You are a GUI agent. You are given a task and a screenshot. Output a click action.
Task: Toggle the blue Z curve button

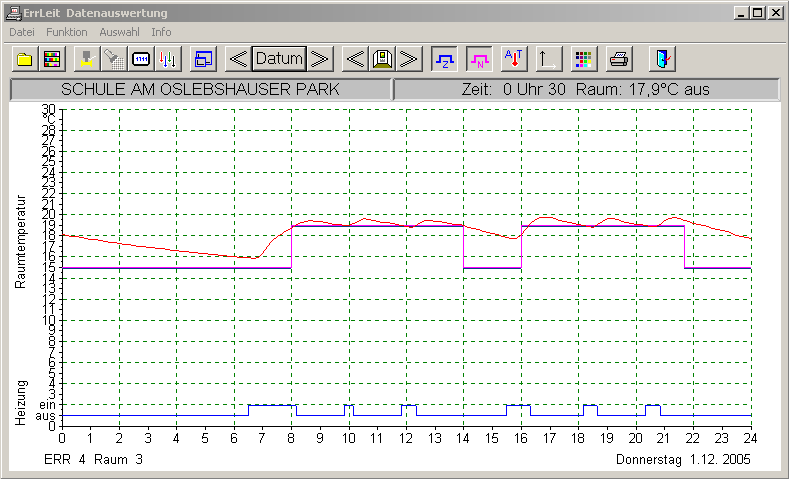point(445,58)
